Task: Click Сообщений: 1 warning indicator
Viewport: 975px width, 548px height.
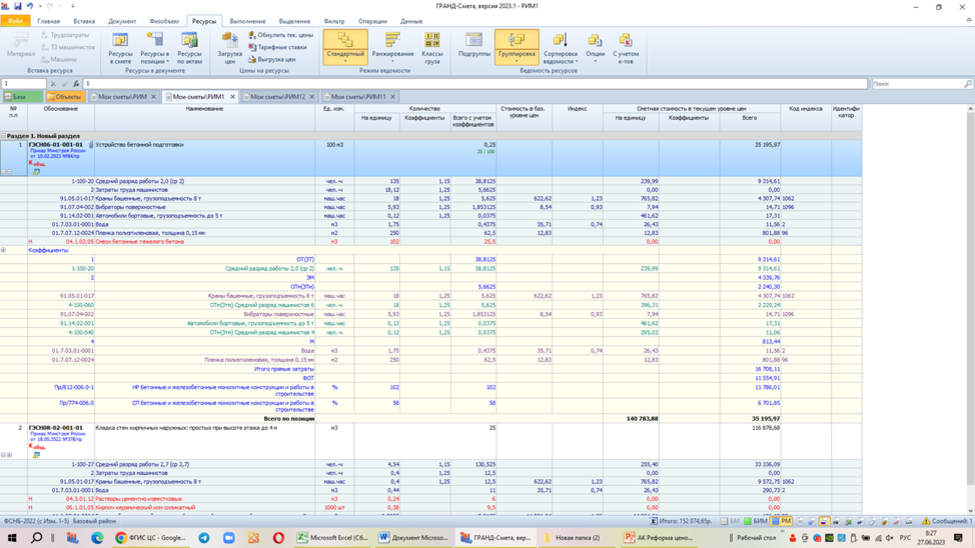Action: coord(947,521)
